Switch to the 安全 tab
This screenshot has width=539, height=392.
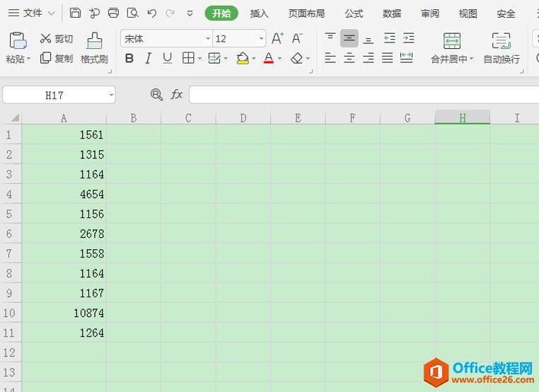point(506,13)
